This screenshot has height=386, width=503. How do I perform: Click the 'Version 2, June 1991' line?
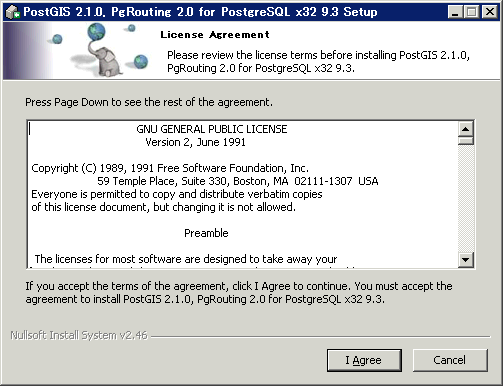coord(195,142)
